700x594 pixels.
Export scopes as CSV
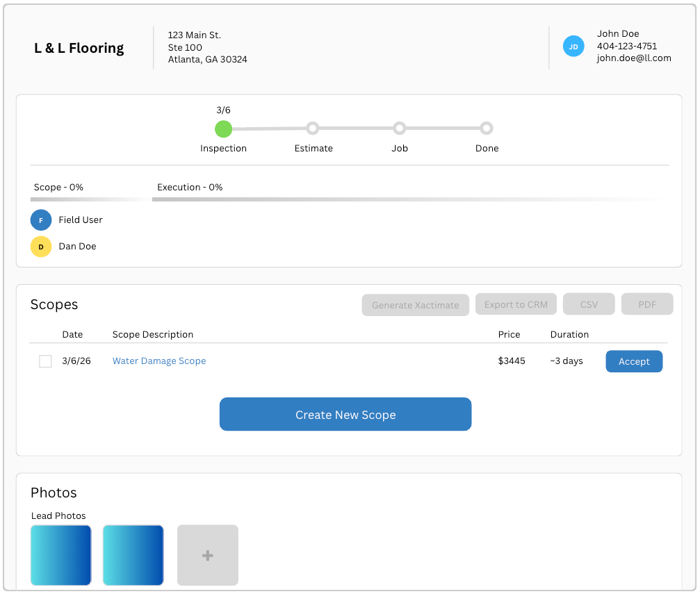(589, 304)
